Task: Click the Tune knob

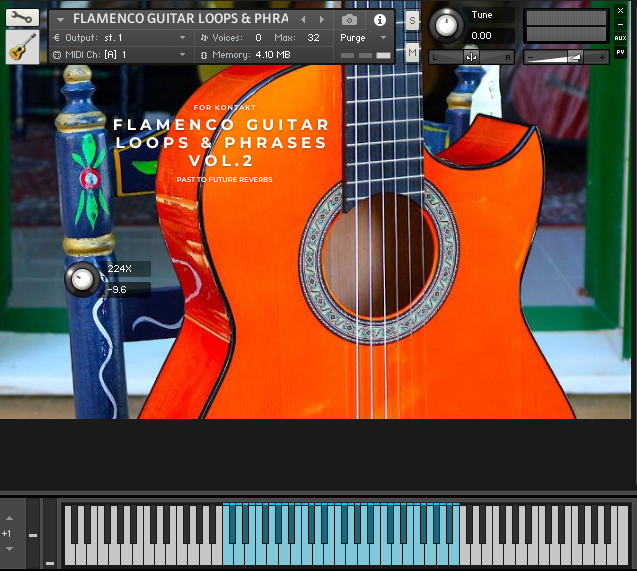Action: (446, 26)
